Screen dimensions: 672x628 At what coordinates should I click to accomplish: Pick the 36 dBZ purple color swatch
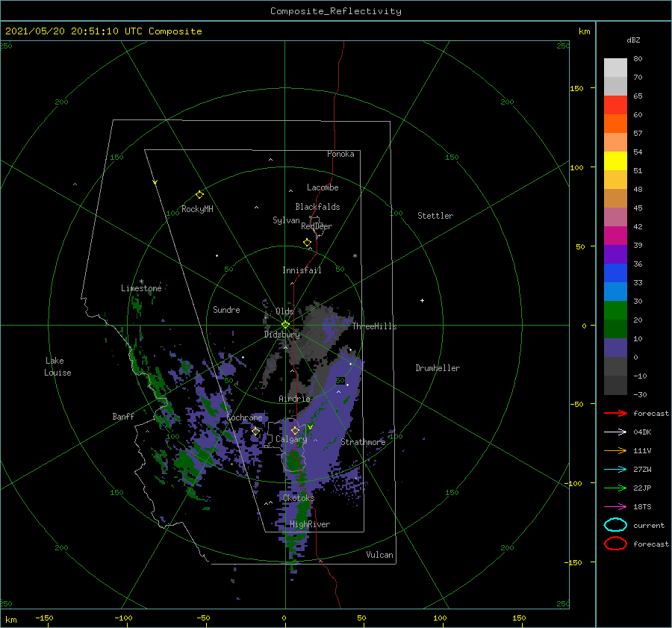615,254
